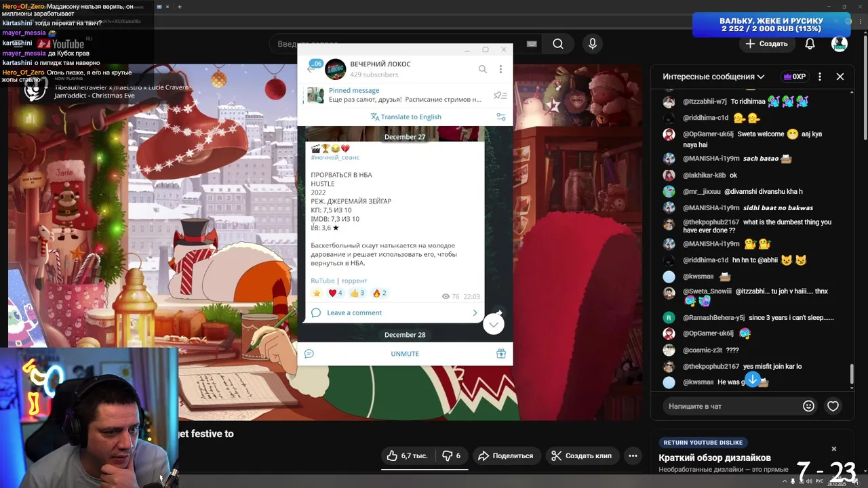This screenshot has width=868, height=488.
Task: Click the @RamashBehera-y5j chat message
Action: coord(749,317)
